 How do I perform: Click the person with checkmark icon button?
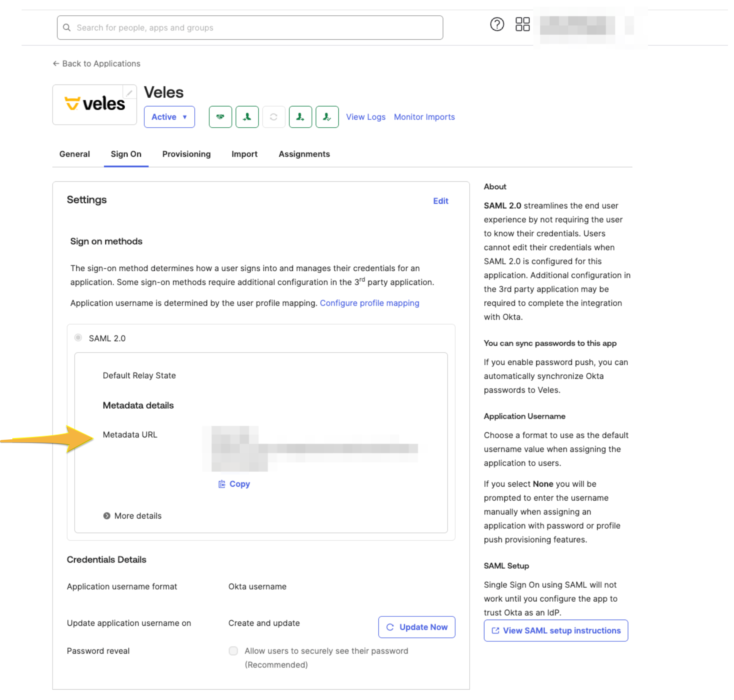click(327, 117)
